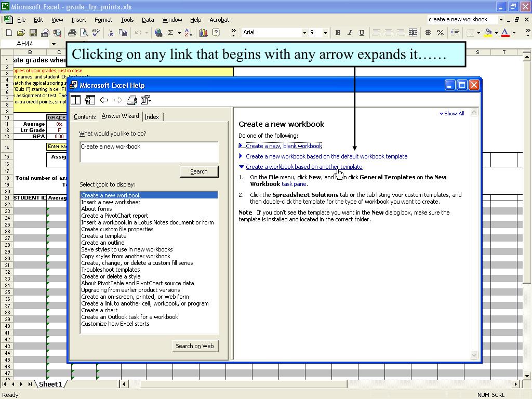Click the Insert Hyperlink globe icon

tap(158, 33)
